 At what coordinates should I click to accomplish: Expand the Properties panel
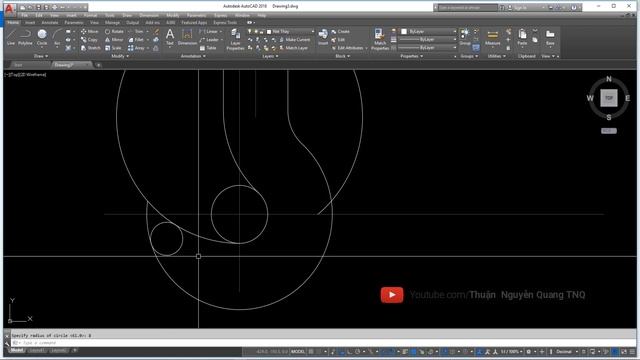tap(411, 56)
